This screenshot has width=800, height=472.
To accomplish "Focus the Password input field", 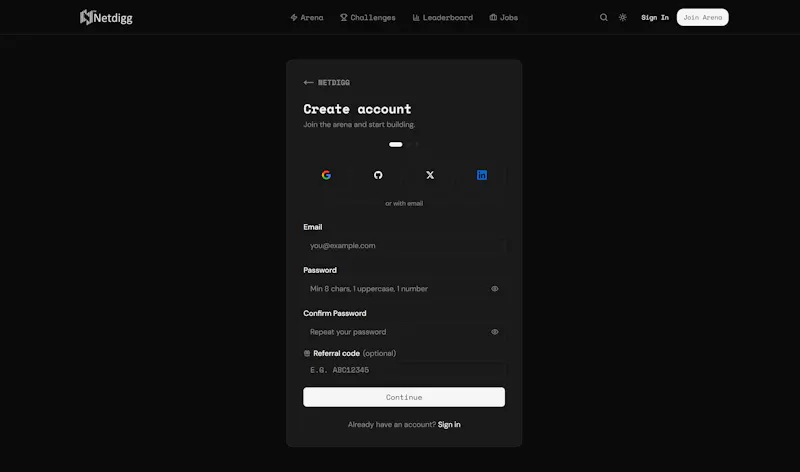I will [x=404, y=289].
